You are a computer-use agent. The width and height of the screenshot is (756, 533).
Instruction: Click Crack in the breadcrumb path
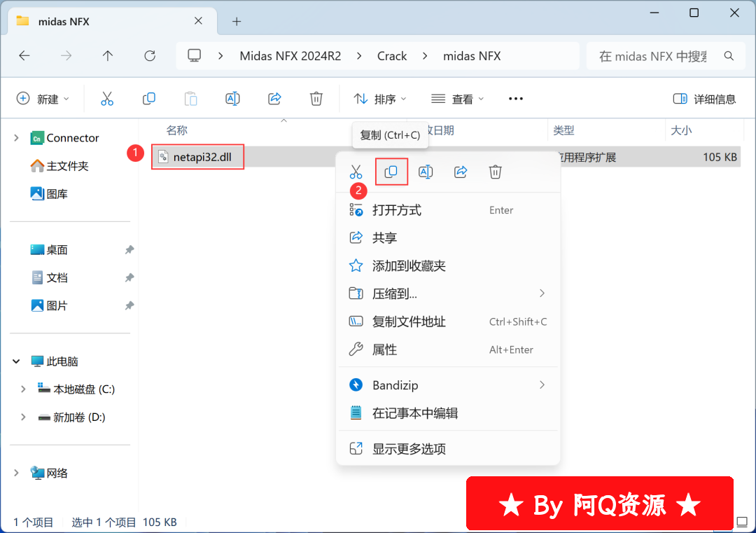(392, 56)
